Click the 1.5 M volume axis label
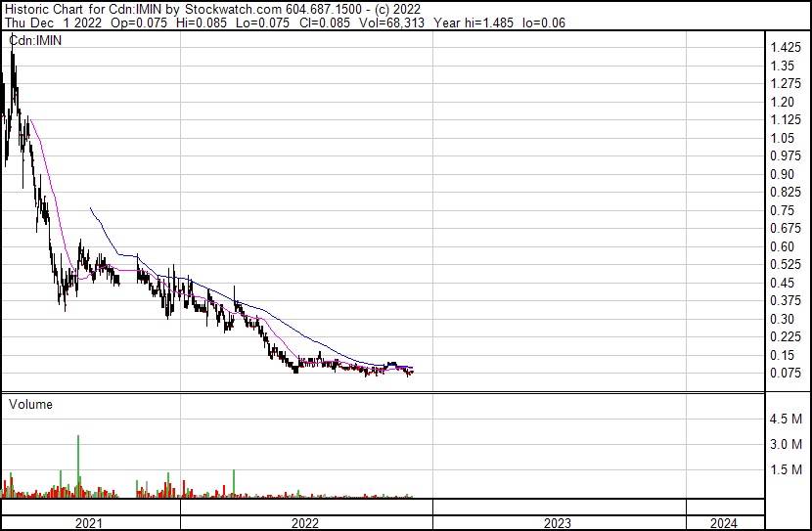The height and width of the screenshot is (531, 812). pyautogui.click(x=786, y=470)
